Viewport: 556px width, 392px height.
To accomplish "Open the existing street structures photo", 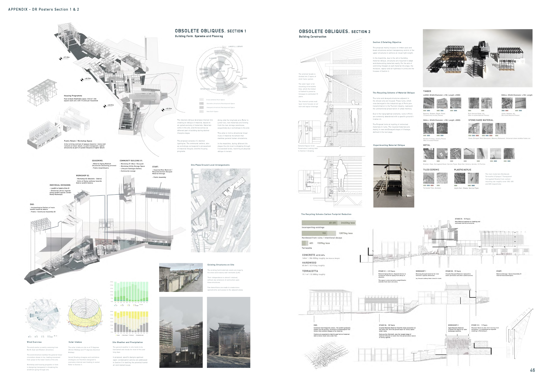I will (x=181, y=277).
